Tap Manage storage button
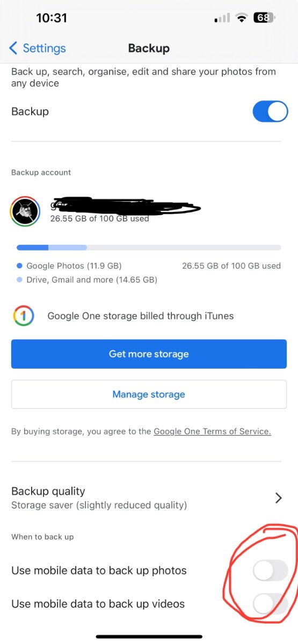This screenshot has width=298, height=644. [x=149, y=394]
